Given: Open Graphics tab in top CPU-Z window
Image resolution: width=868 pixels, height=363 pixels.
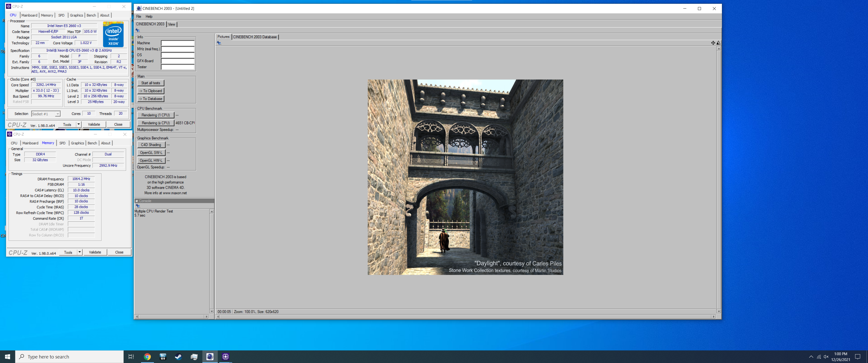Looking at the screenshot, I should tap(76, 15).
